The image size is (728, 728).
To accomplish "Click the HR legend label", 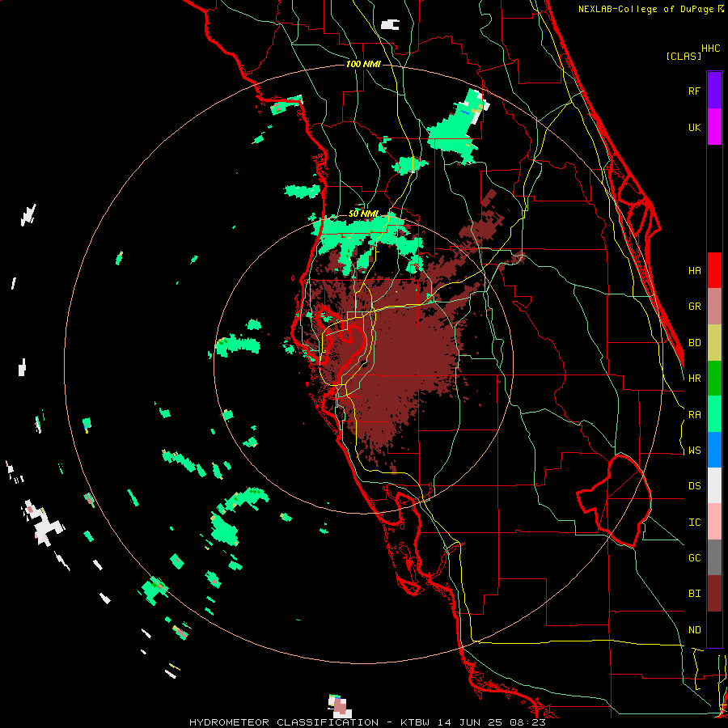I will pos(694,379).
